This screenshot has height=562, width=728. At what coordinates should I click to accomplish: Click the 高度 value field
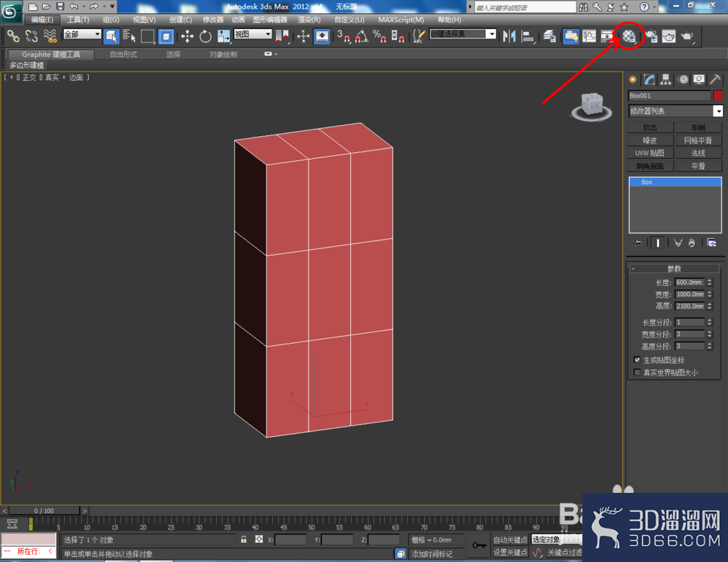(x=689, y=306)
